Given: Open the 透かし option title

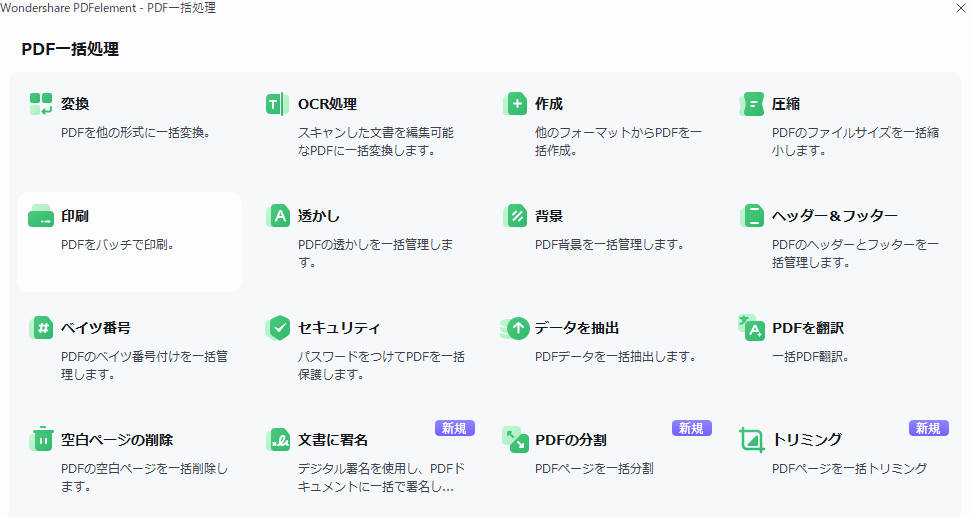Looking at the screenshot, I should (x=319, y=216).
